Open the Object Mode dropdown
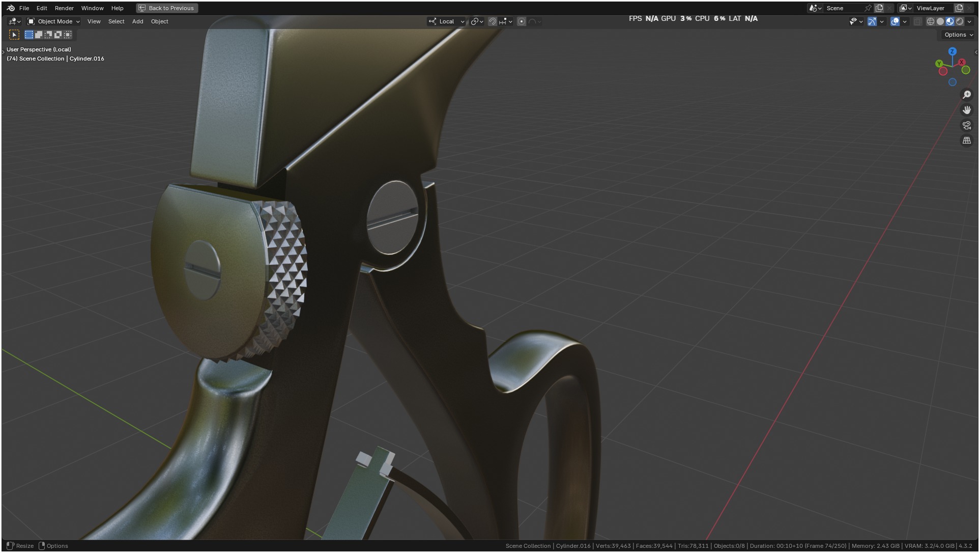The image size is (980, 553). [54, 21]
